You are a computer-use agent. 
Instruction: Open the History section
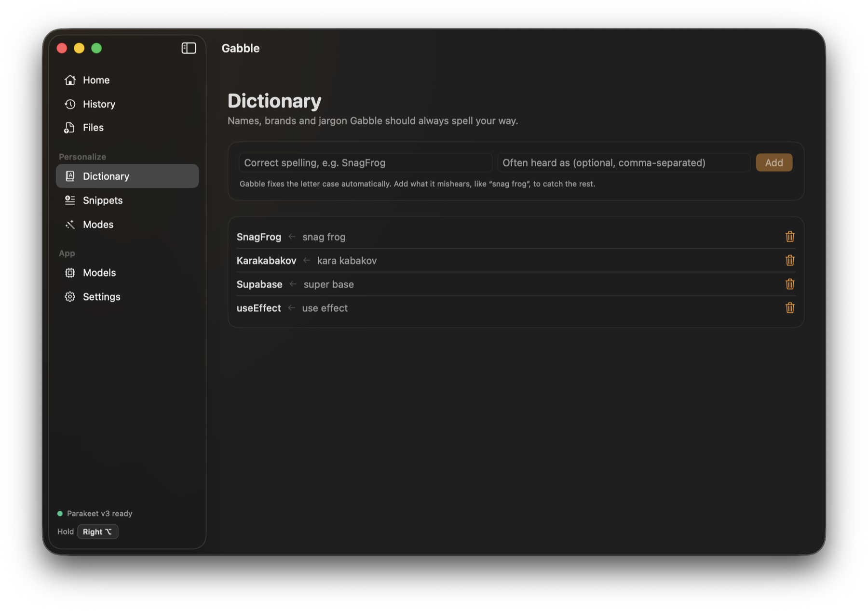(127, 104)
